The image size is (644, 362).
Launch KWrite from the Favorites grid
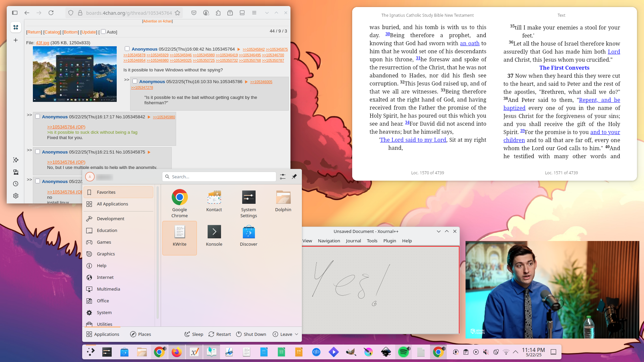click(179, 238)
